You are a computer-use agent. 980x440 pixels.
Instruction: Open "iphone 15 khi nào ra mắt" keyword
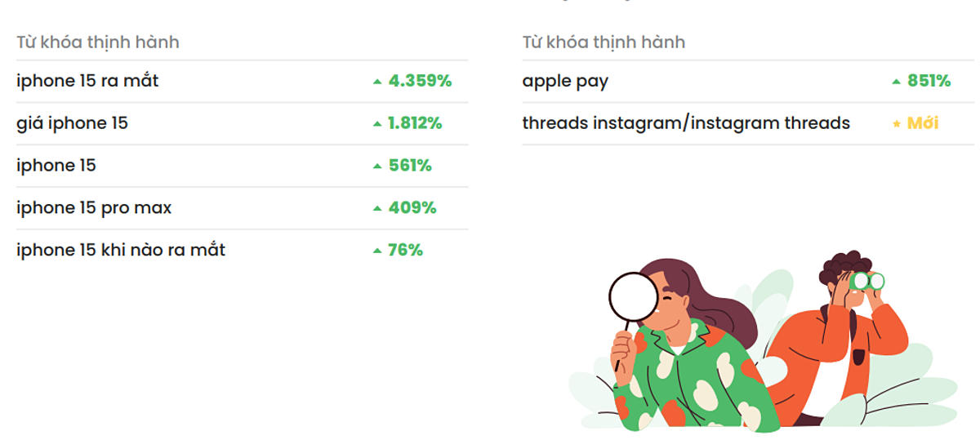pos(121,251)
